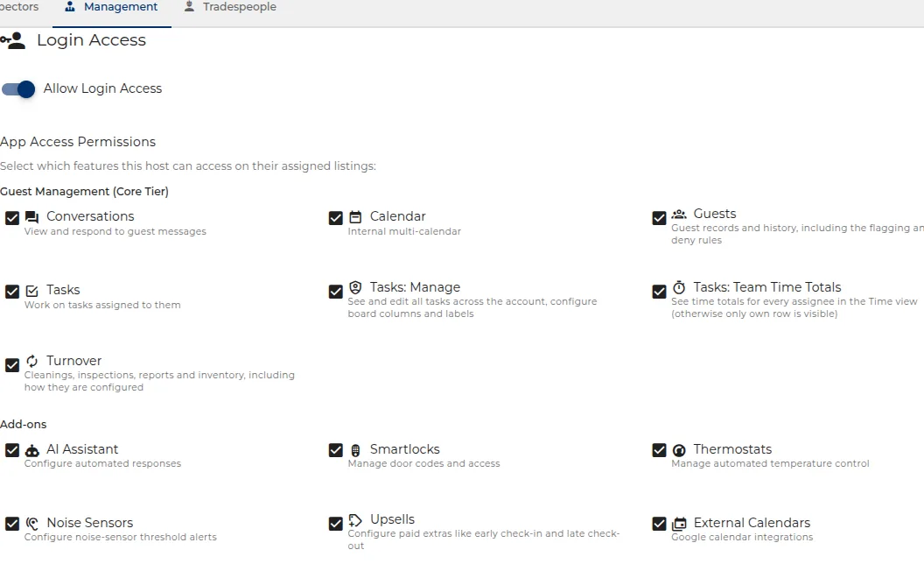This screenshot has height=578, width=924.
Task: Uncheck the Noise Sensors checkbox
Action: (11, 524)
